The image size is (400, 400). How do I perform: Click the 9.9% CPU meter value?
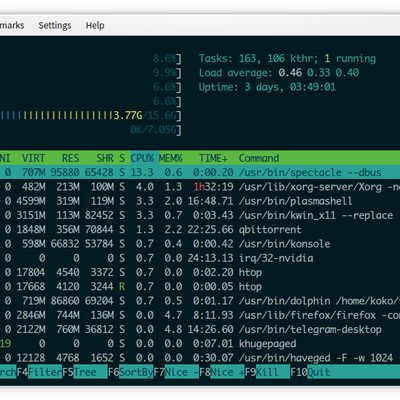click(165, 73)
